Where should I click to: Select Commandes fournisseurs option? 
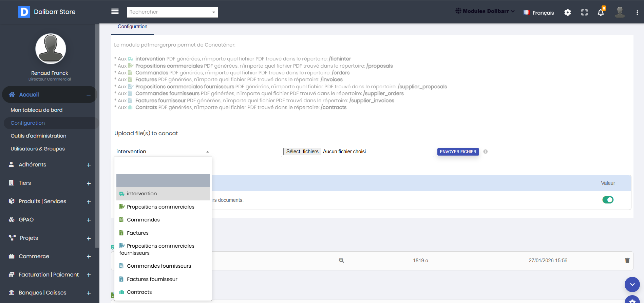[x=163, y=266]
